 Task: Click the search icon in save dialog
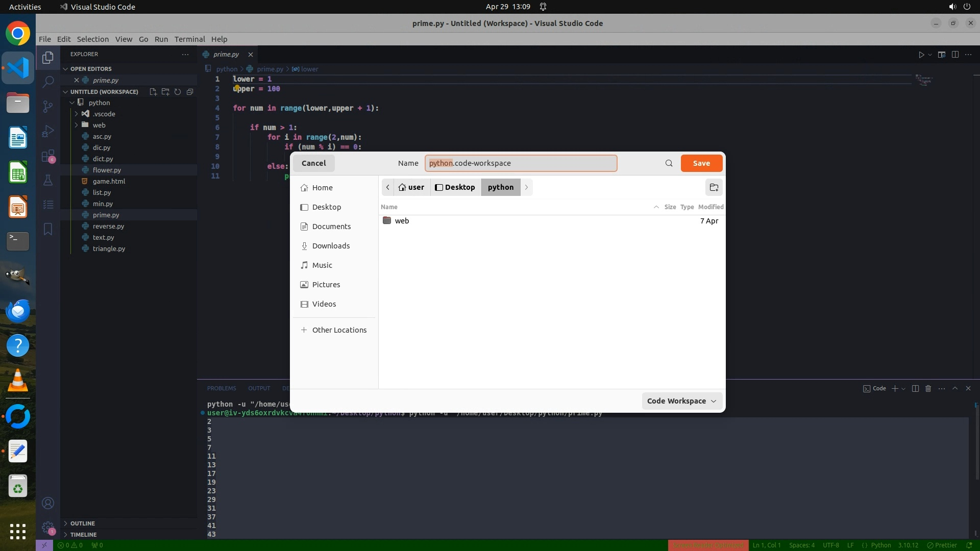669,163
